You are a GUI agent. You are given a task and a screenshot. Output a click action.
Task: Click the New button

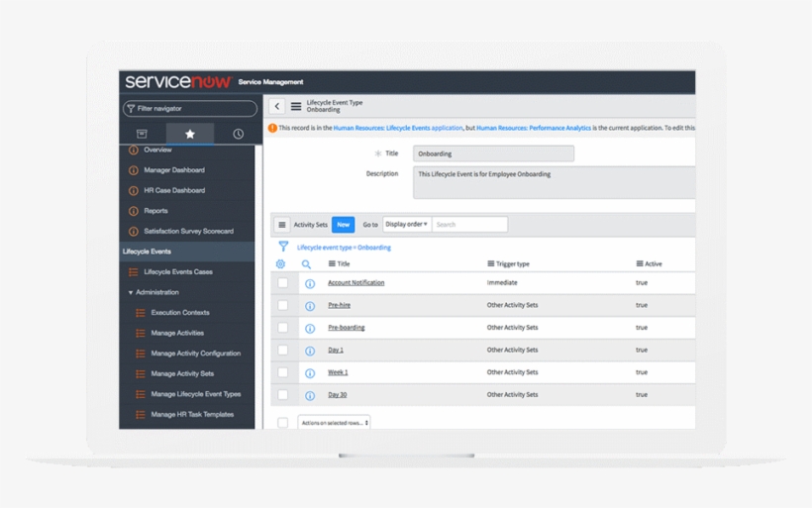click(x=343, y=225)
